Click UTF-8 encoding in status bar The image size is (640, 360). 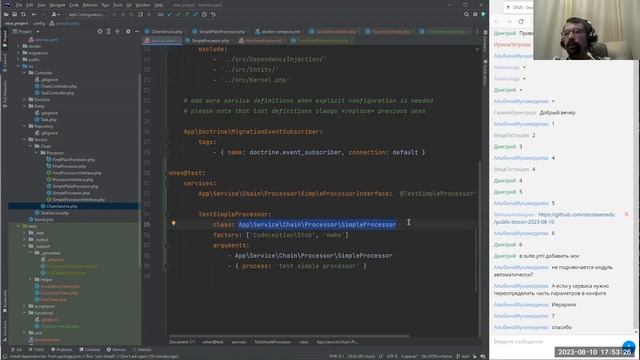pos(392,356)
